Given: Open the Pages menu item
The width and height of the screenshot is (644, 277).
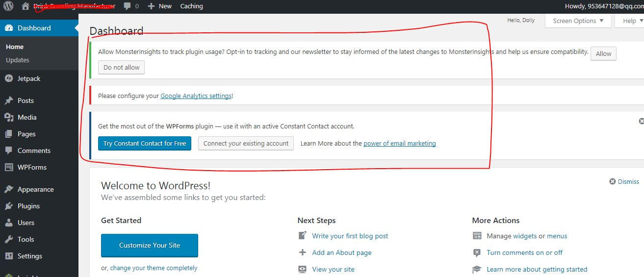Looking at the screenshot, I should tap(39, 134).
